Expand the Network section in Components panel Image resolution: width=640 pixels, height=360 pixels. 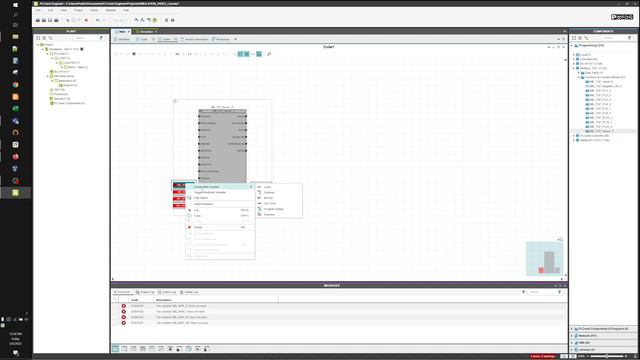click(571, 336)
